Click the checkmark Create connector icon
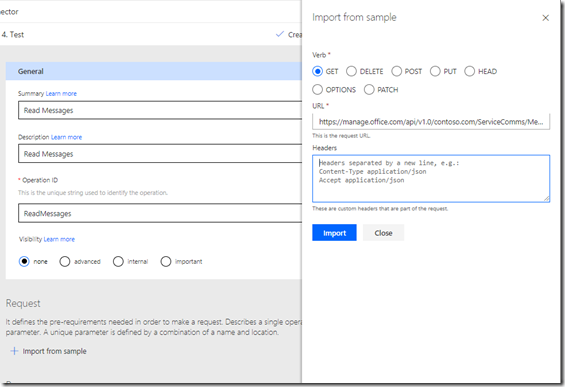Viewport: 565px width, 387px height. (x=280, y=34)
